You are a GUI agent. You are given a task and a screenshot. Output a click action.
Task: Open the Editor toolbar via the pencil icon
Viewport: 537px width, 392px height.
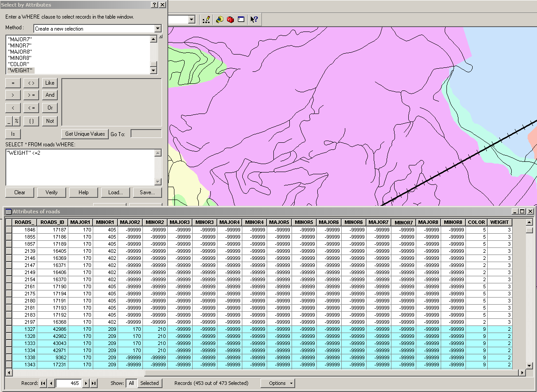click(x=206, y=20)
